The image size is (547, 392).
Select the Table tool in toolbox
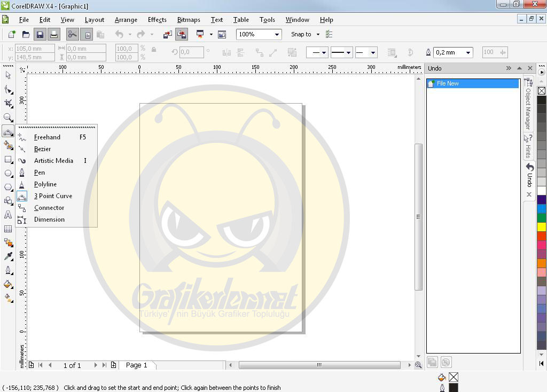click(8, 229)
